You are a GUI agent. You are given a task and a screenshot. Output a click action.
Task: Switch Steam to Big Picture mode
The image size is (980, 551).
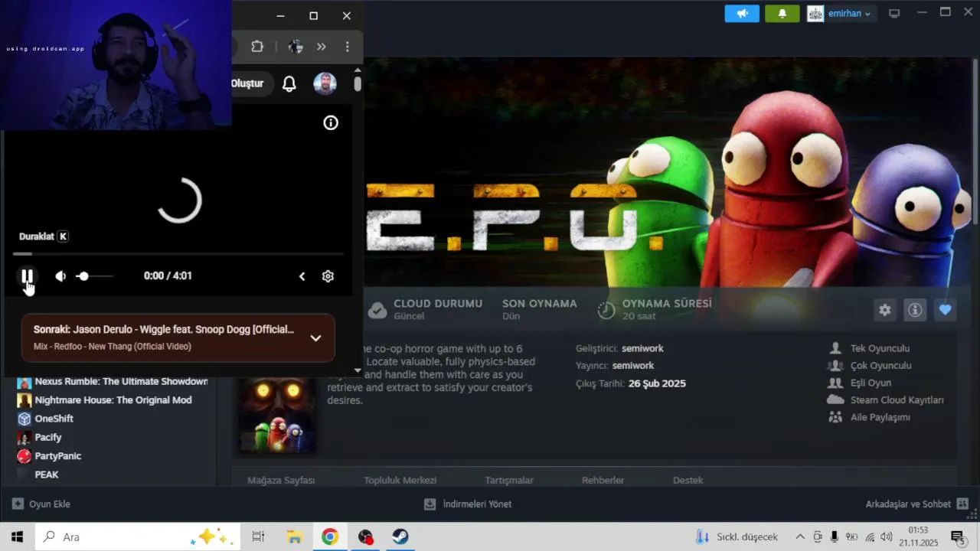894,13
